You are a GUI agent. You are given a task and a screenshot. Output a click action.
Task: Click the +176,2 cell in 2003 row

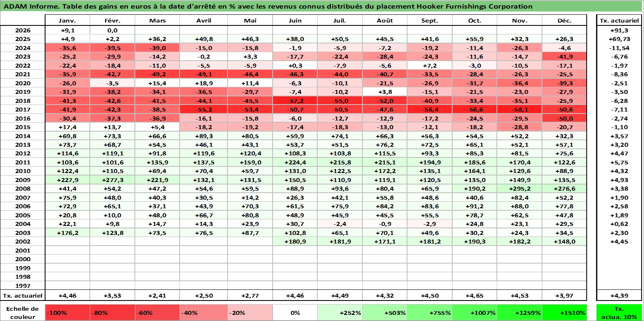[x=67, y=233]
